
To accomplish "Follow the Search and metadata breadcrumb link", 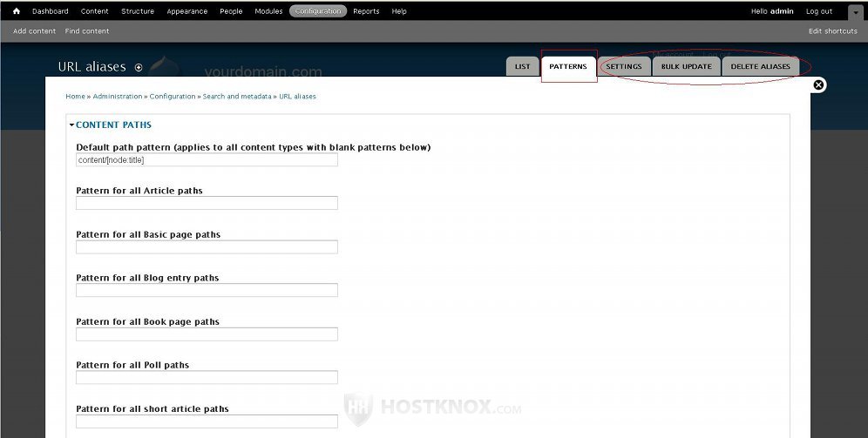I will (x=237, y=97).
